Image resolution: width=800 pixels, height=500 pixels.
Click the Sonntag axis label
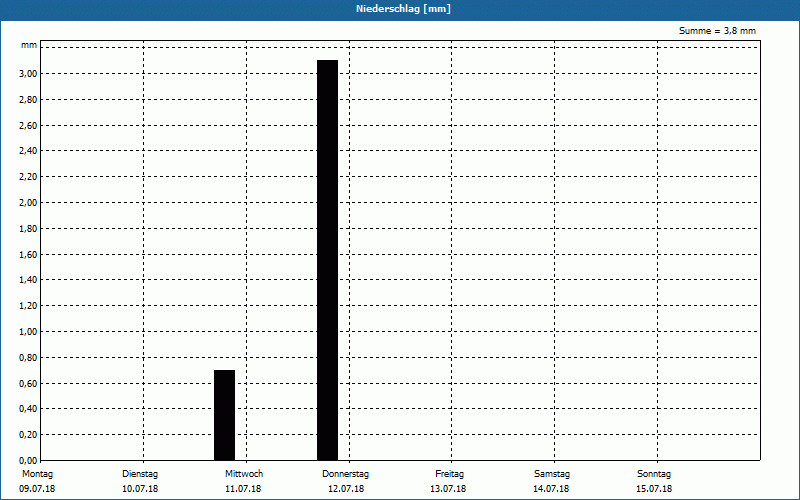654,474
